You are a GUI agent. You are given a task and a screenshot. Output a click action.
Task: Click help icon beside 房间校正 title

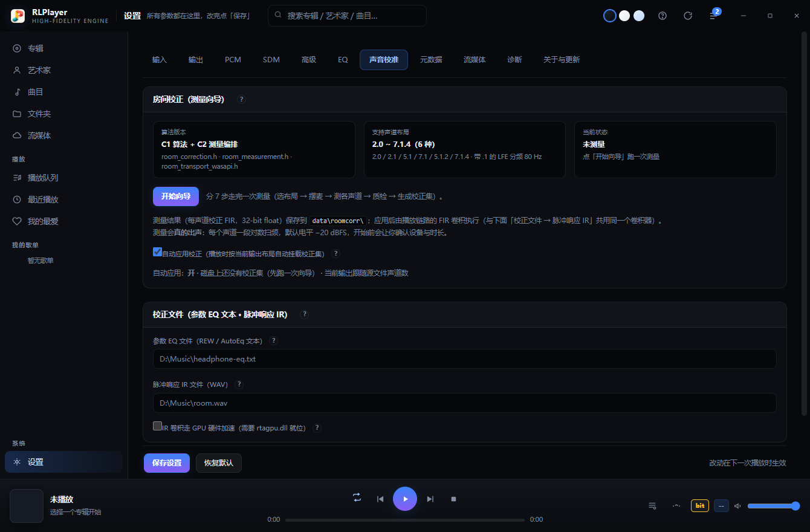(241, 99)
